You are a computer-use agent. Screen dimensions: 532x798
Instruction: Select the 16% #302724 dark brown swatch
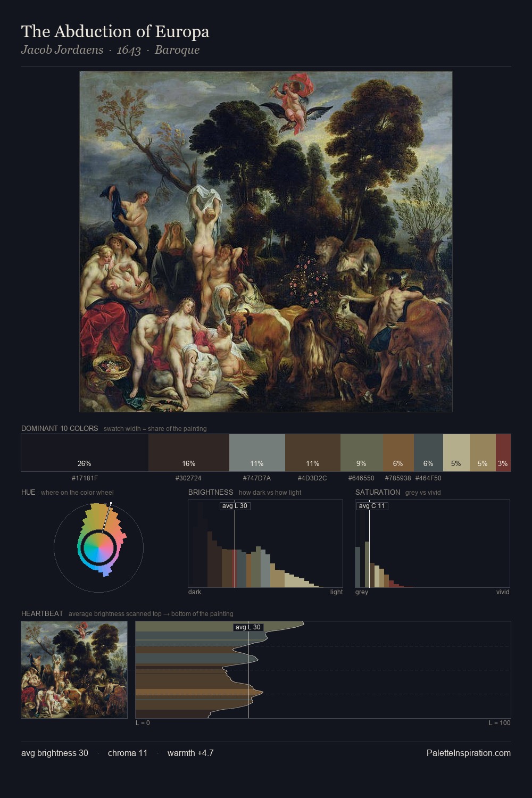click(x=189, y=453)
